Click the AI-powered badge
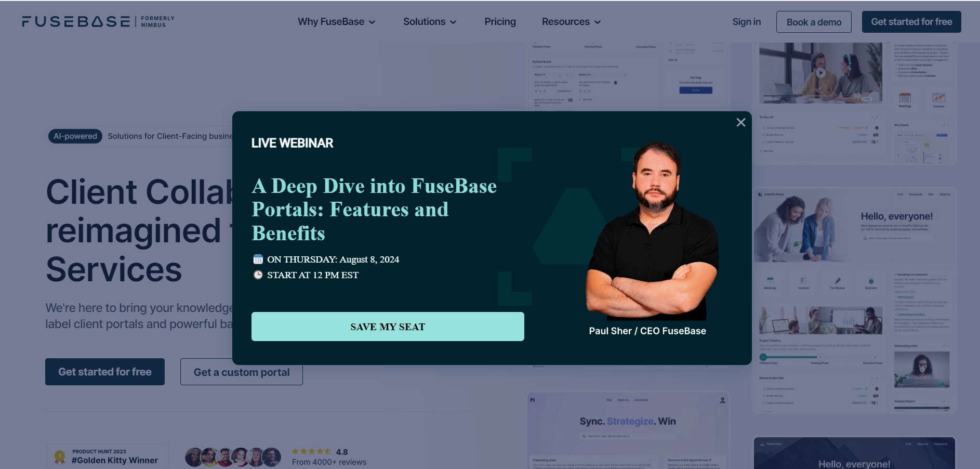This screenshot has width=980, height=469. coord(75,136)
